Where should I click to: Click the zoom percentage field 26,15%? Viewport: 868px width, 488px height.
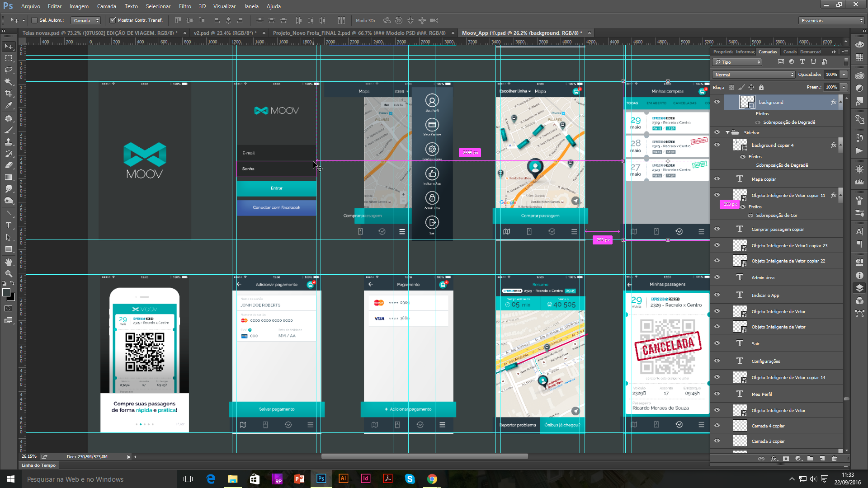(29, 456)
